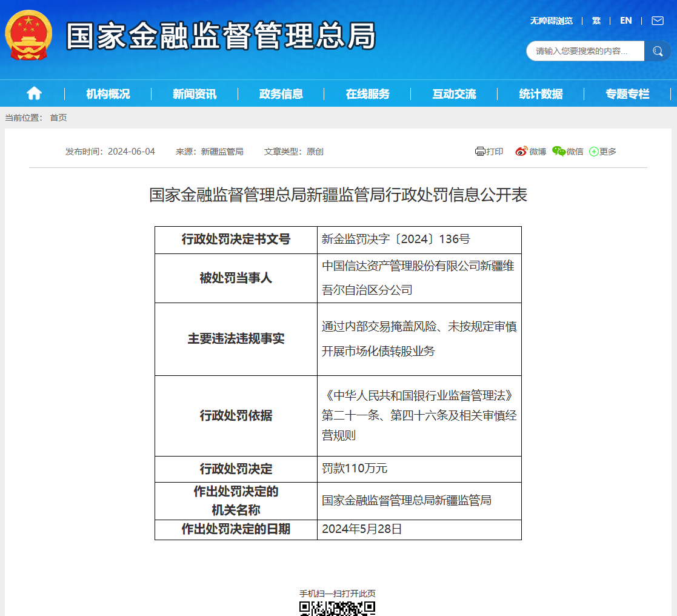The width and height of the screenshot is (677, 616).
Task: Open the 新闻资讯 menu
Action: point(193,93)
